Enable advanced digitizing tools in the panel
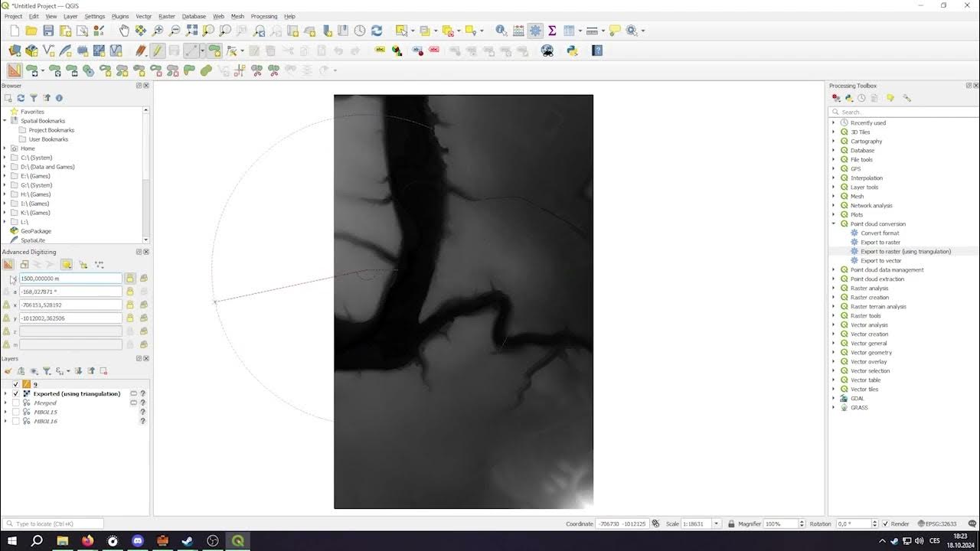980x551 pixels. coord(8,264)
